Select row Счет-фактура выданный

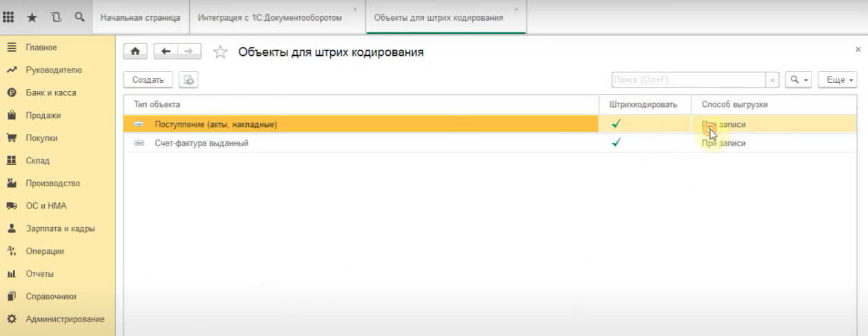tap(490, 143)
